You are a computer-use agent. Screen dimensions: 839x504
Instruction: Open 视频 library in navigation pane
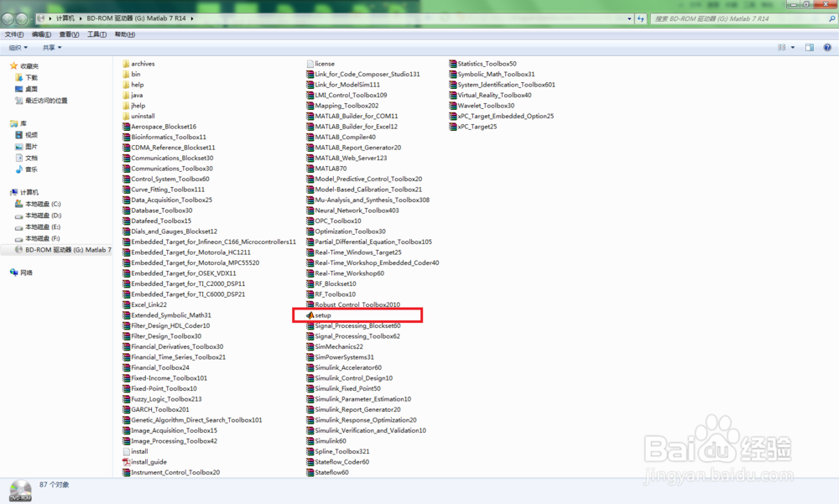coord(32,135)
